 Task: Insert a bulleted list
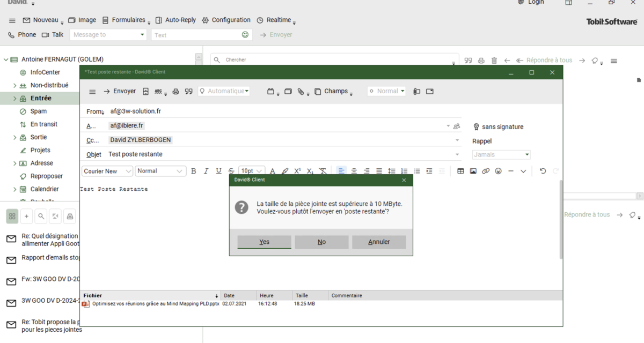(x=417, y=171)
